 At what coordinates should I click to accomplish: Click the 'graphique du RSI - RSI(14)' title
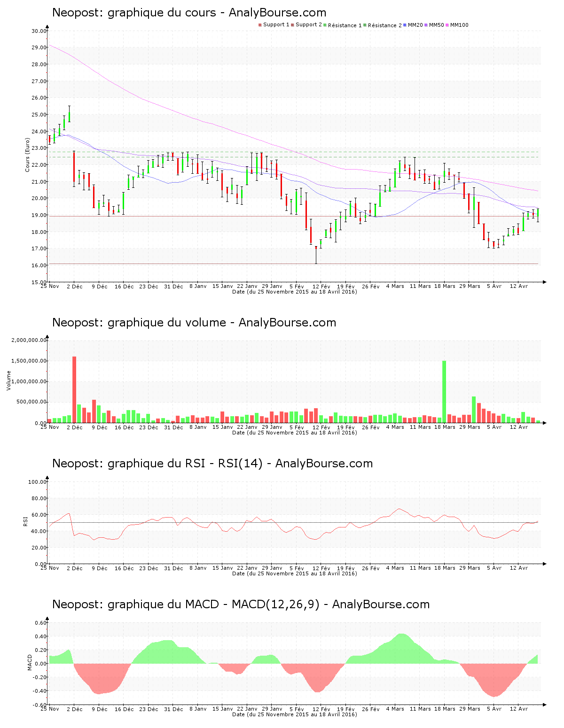pos(185,464)
